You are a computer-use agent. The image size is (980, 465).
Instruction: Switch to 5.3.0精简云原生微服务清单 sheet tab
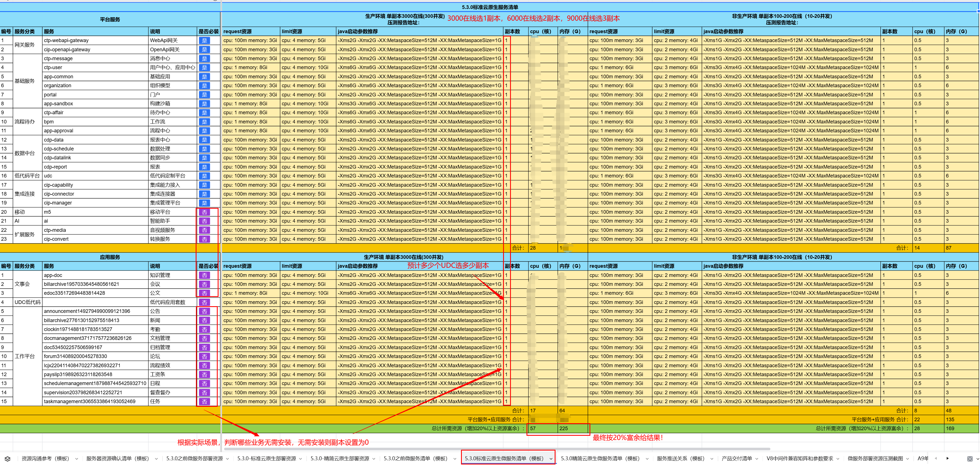(x=600, y=459)
